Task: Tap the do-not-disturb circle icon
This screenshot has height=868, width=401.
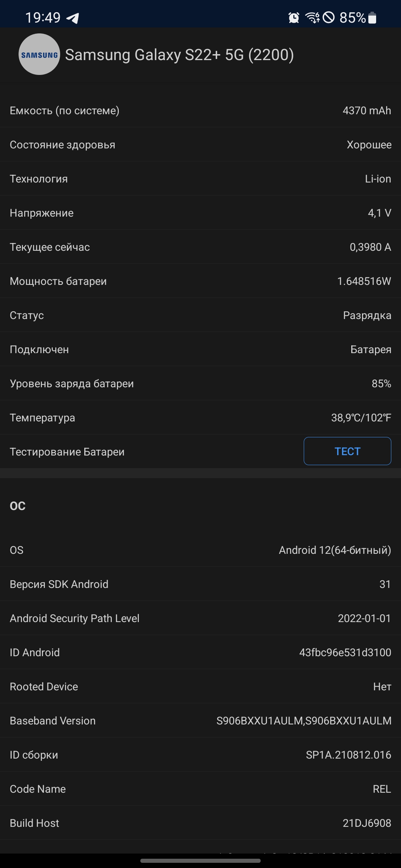Action: 329,17
